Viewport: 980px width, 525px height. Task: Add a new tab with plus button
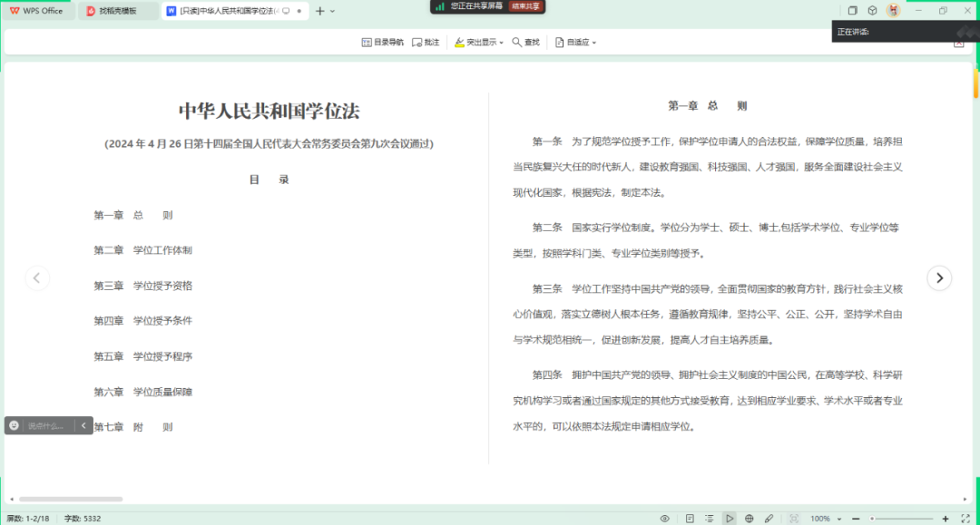pos(320,11)
